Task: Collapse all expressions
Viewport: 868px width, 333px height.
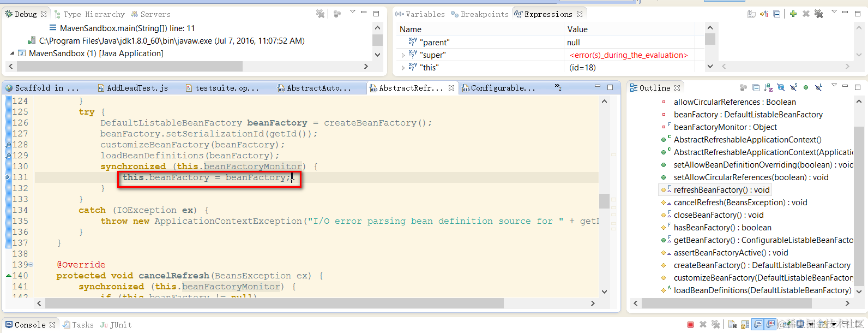Action: point(776,14)
